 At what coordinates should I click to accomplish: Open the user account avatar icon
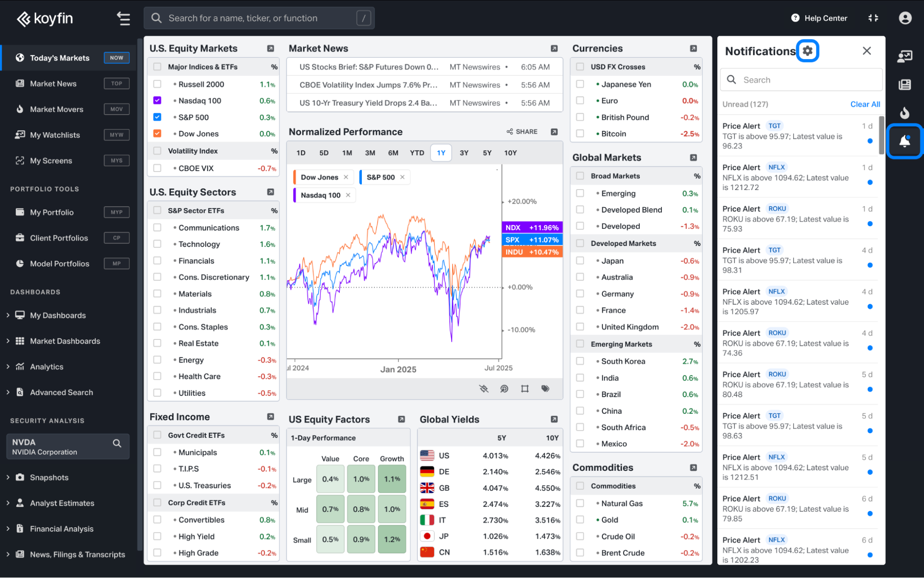pyautogui.click(x=905, y=18)
